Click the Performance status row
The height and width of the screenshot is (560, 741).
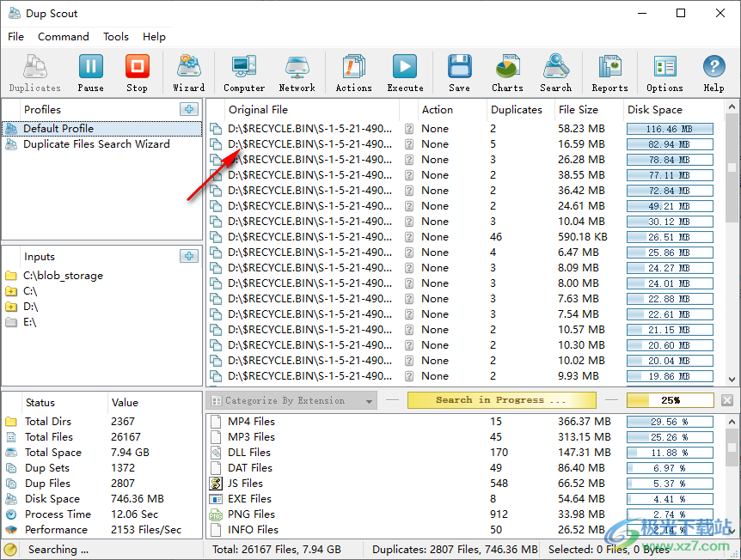[x=102, y=530]
